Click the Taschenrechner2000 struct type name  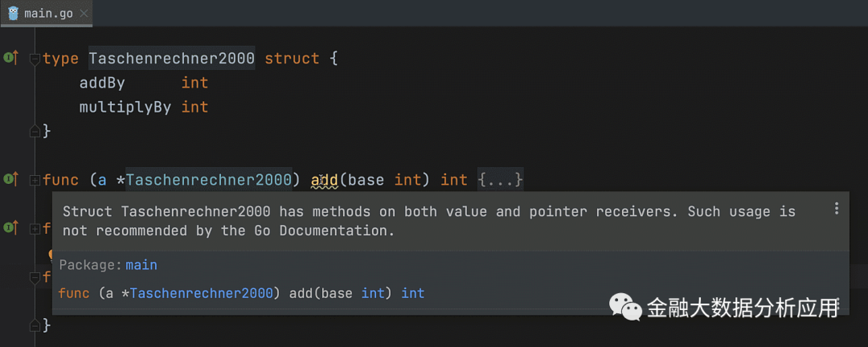point(171,59)
